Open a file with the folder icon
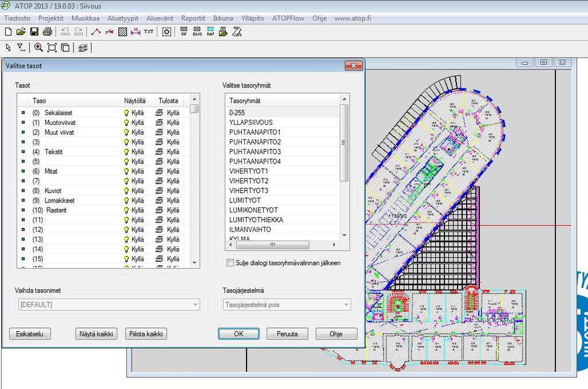This screenshot has width=588, height=389. [x=21, y=32]
